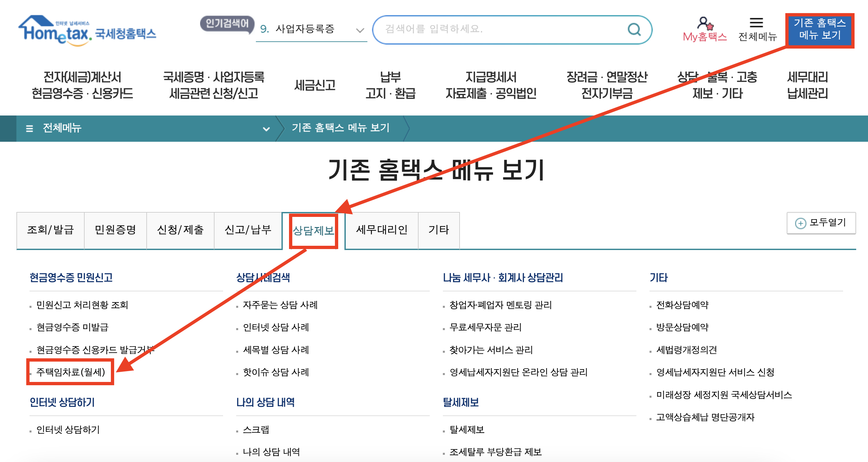This screenshot has height=462, width=868.
Task: Click My홈택스 text label
Action: 705,37
